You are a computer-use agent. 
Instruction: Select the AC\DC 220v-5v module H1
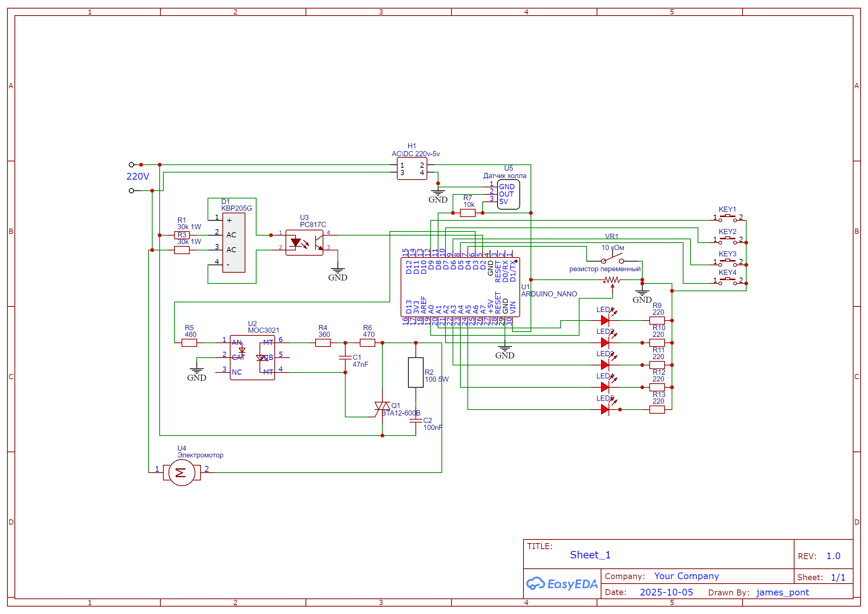point(412,169)
